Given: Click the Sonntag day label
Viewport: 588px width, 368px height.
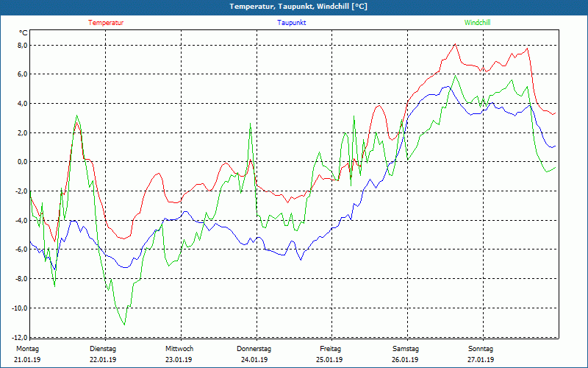Looking at the screenshot, I should click(x=481, y=348).
